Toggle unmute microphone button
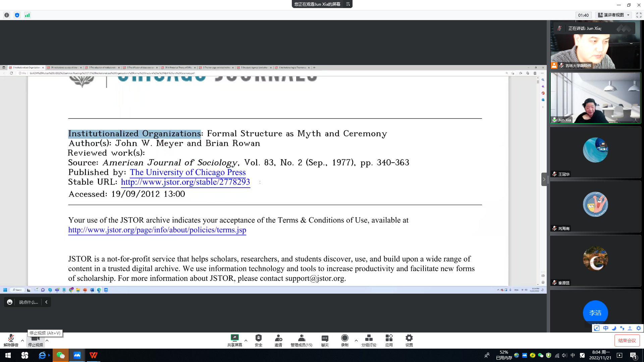 11,338
